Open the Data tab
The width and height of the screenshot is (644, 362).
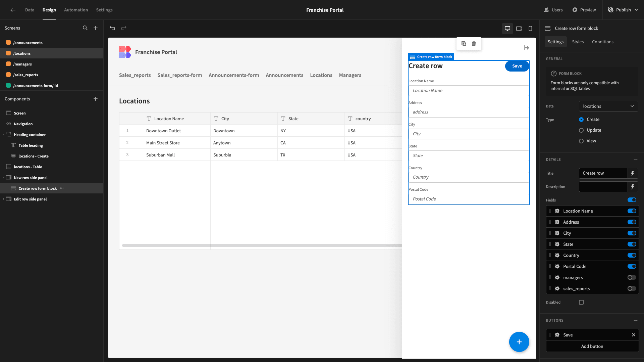(x=30, y=10)
